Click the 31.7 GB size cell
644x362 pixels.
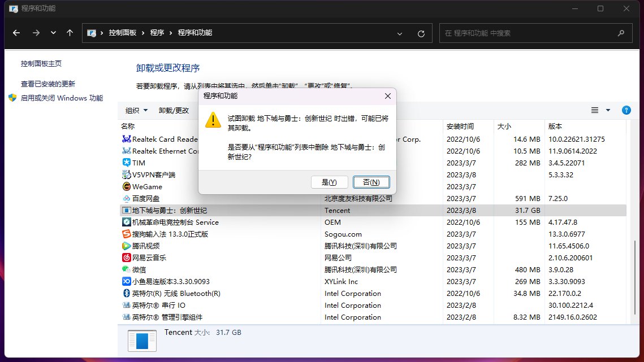pyautogui.click(x=528, y=210)
